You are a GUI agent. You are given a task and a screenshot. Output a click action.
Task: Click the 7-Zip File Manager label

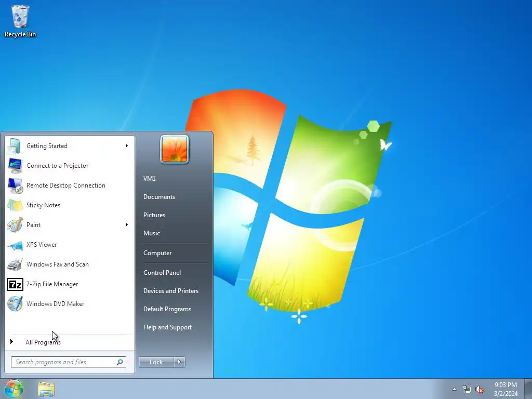click(52, 284)
